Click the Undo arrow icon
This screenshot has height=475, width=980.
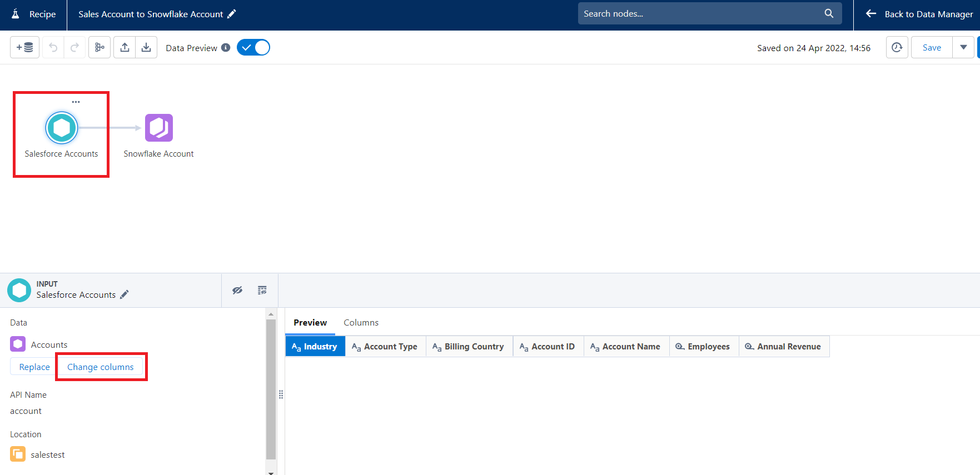click(x=53, y=48)
